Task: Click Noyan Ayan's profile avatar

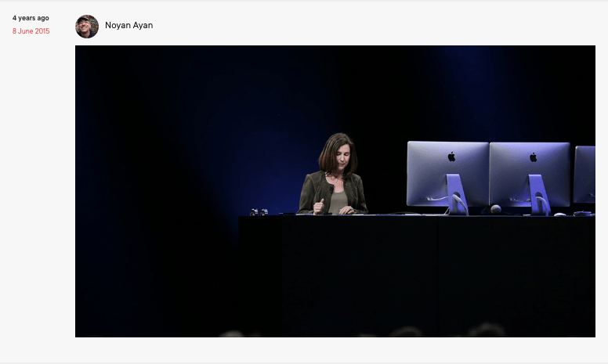Action: (87, 26)
